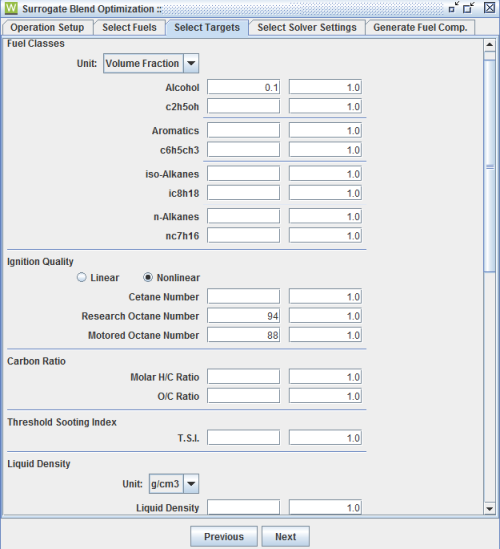Click the scrollbar up arrow
This screenshot has height=549, width=500.
[x=489, y=45]
